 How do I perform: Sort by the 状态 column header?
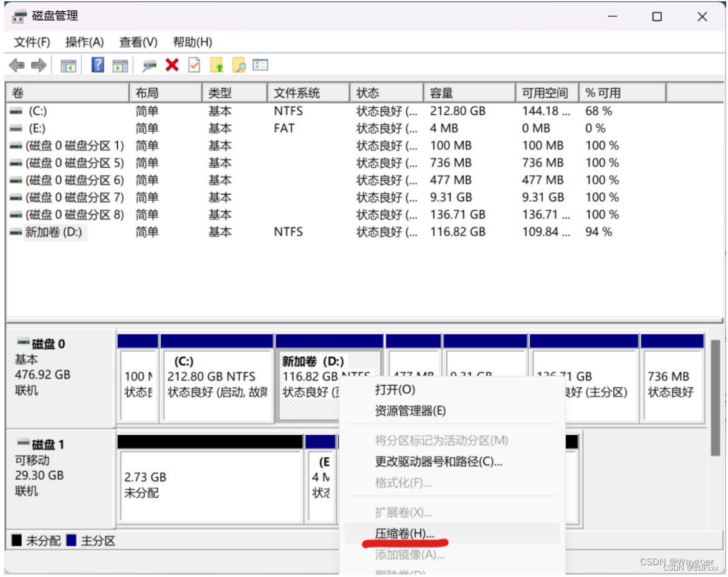tap(386, 93)
